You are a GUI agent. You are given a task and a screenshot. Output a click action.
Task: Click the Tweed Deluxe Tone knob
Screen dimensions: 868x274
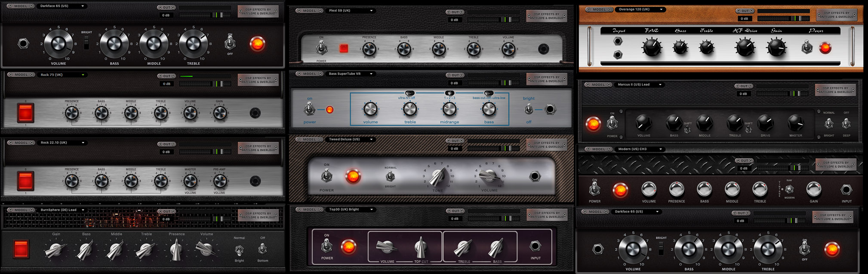[x=438, y=177]
